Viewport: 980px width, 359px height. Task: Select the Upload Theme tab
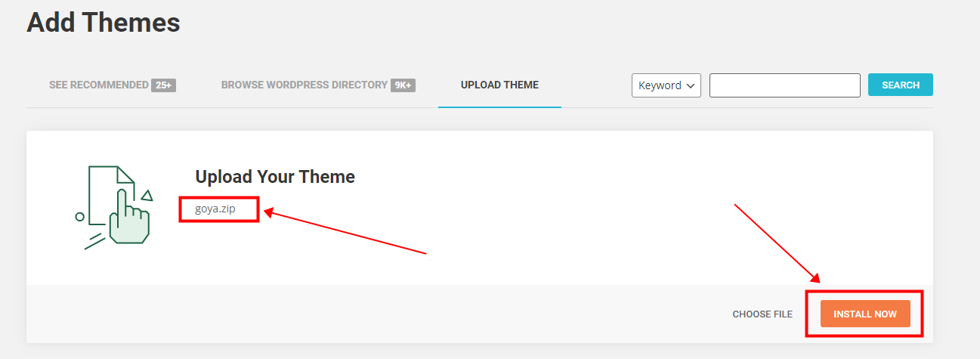coord(499,85)
